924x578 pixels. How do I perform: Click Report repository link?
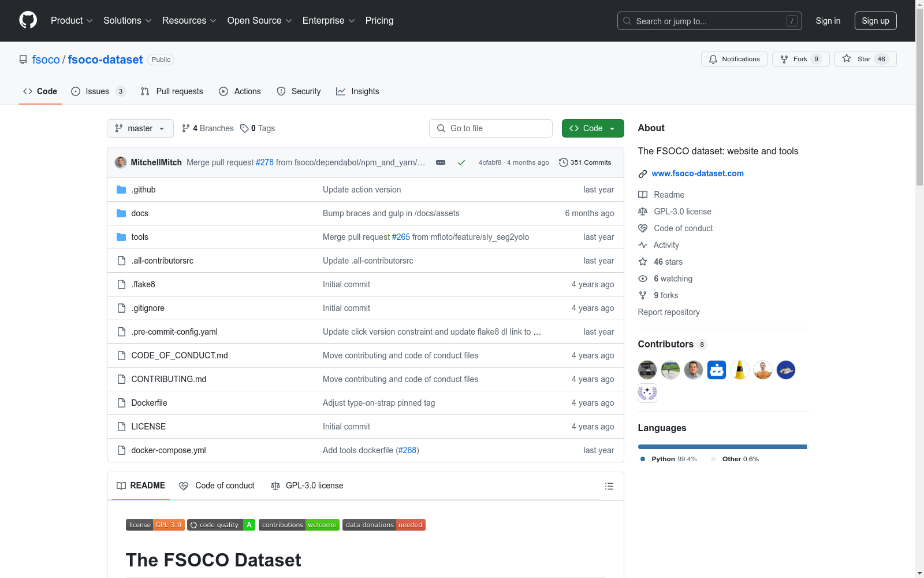pyautogui.click(x=669, y=312)
